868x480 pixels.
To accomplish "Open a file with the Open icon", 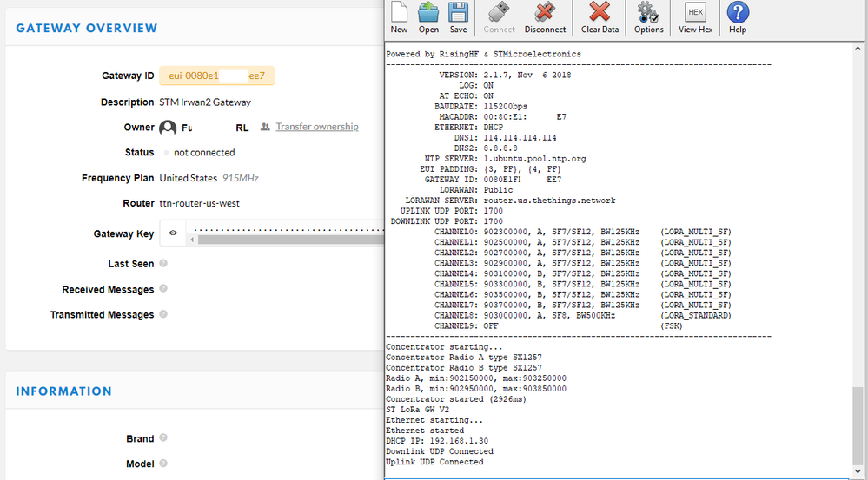I will [x=428, y=17].
